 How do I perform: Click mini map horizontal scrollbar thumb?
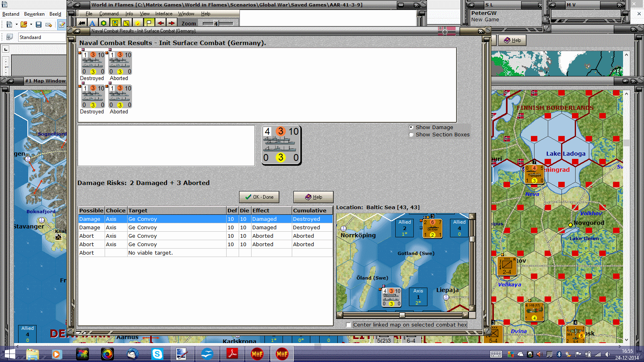point(402,315)
